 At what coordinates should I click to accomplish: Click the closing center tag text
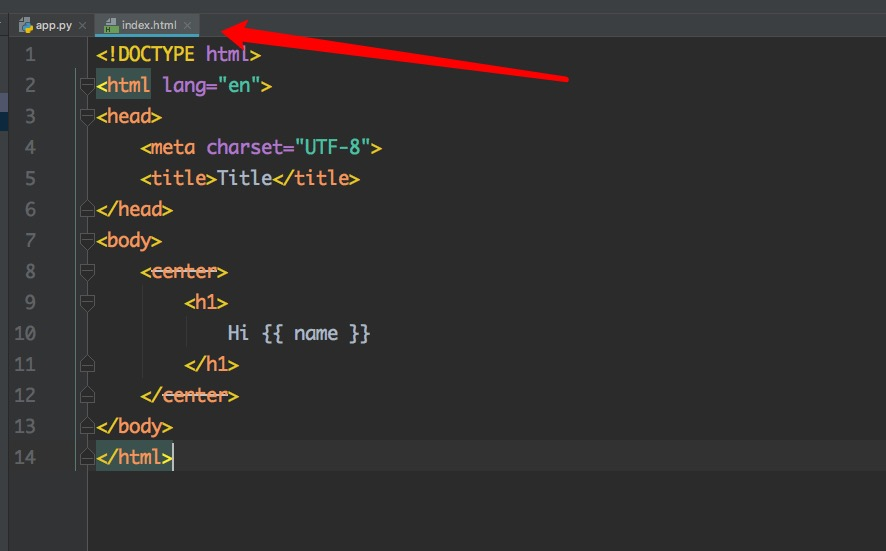point(190,396)
